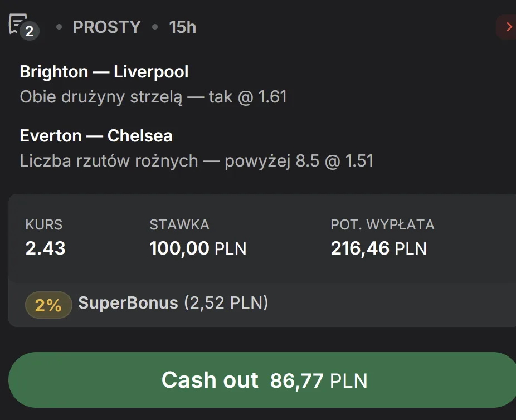Select the PROSTY coupon label
This screenshot has height=420, width=516.
click(106, 27)
